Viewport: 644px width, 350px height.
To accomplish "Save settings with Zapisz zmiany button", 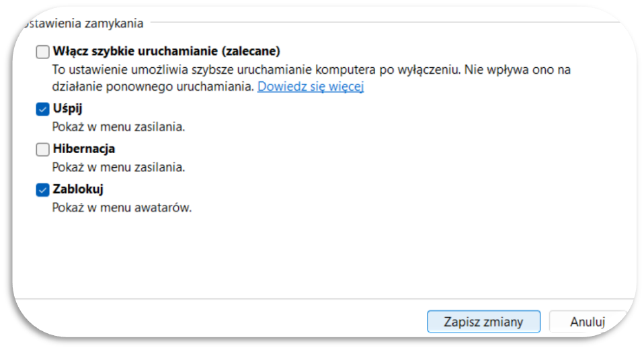I will pyautogui.click(x=483, y=322).
